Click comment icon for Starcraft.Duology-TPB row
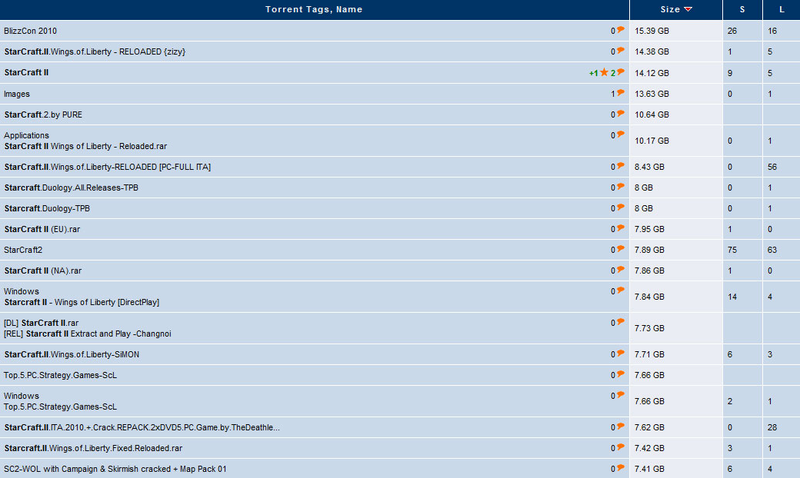 click(620, 208)
